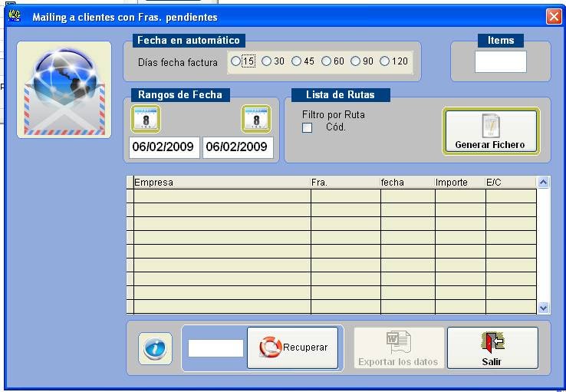This screenshot has width=566, height=392.
Task: Click the first 06/02/2009 start date field
Action: 164,147
